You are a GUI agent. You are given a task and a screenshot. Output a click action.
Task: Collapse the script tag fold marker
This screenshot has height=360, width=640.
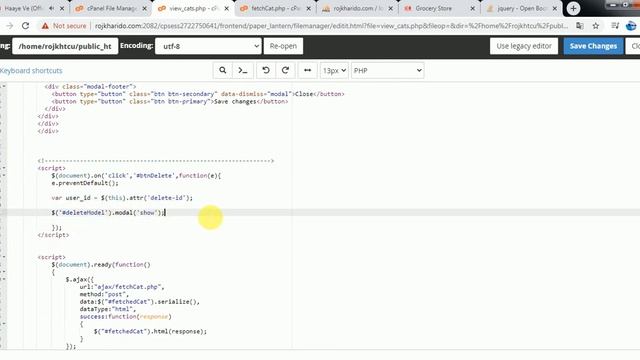coord(4,168)
